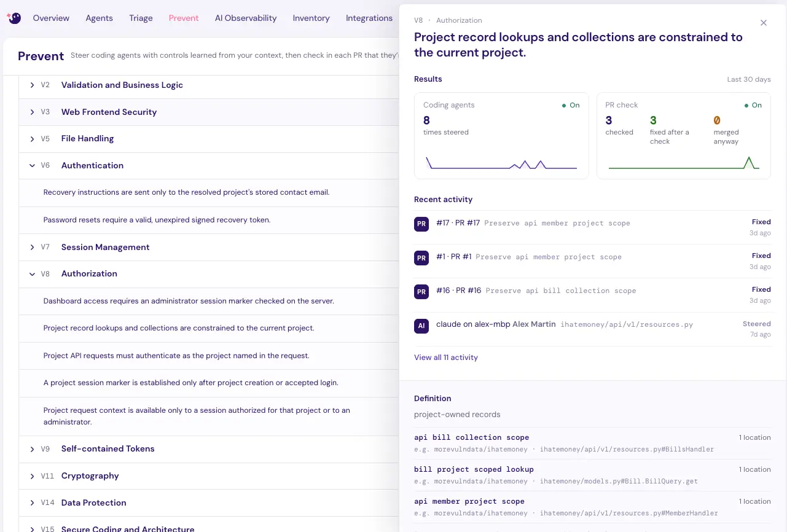Open the api member project scope definition
The image size is (787, 532).
[592, 507]
